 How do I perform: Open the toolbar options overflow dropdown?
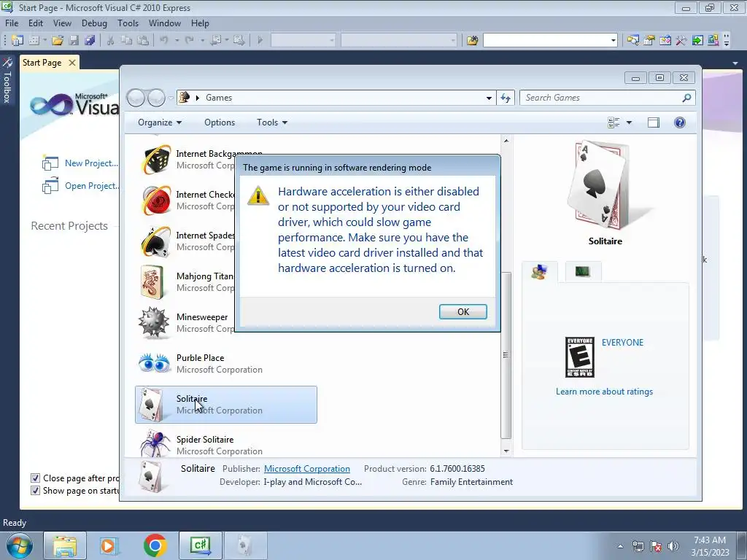727,41
